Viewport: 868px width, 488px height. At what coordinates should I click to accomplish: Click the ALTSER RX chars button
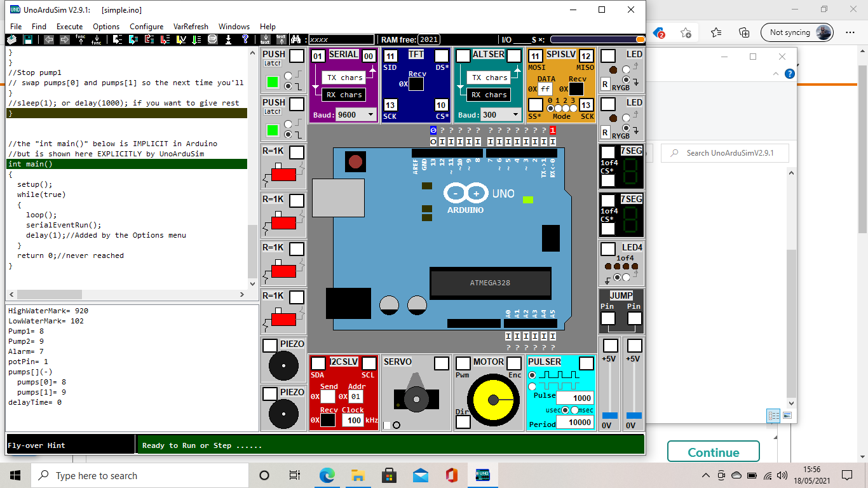pyautogui.click(x=487, y=95)
